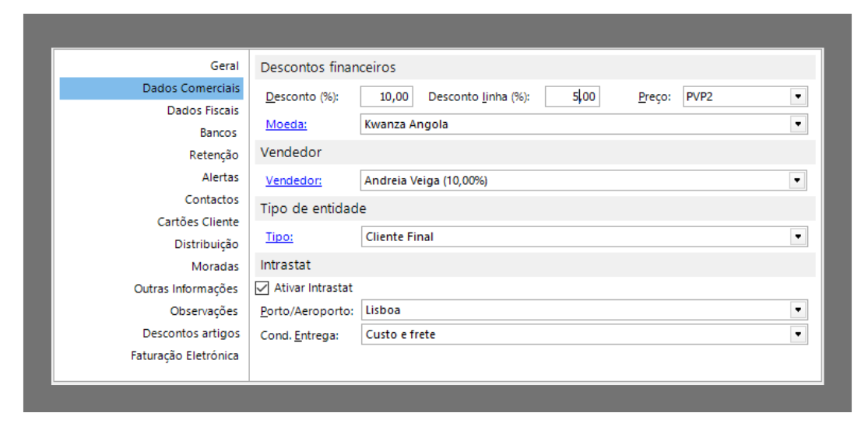
Task: Open the Geral section
Action: 224,66
